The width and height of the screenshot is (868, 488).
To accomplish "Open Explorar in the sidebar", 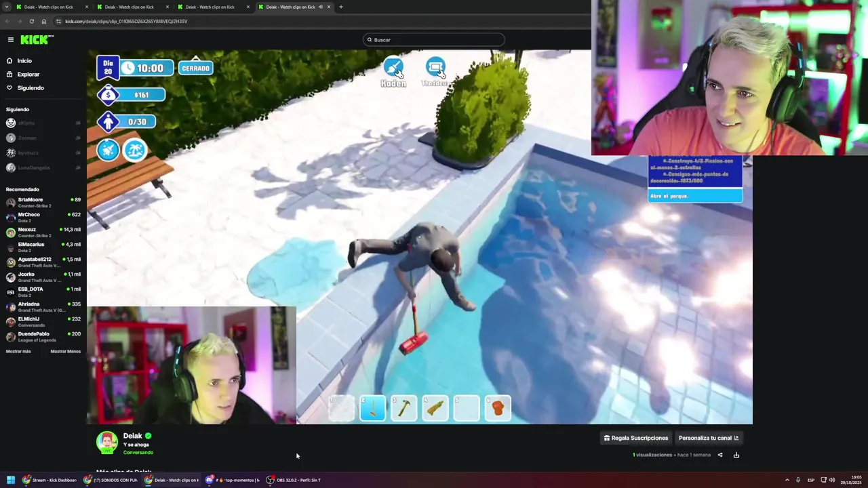I will (x=28, y=75).
